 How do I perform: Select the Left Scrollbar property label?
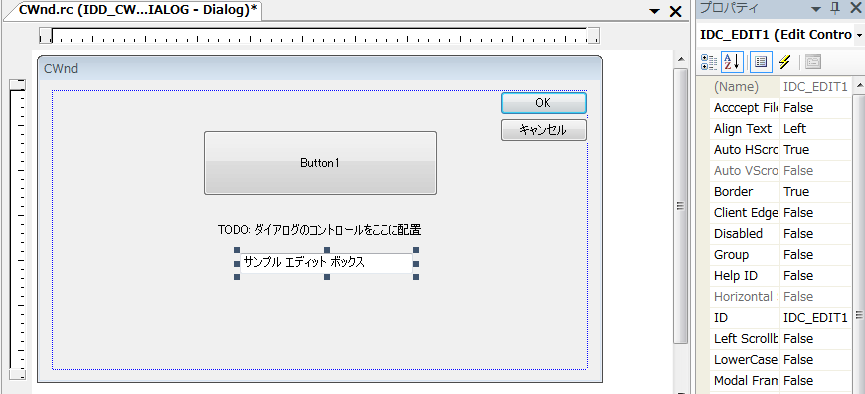tap(745, 338)
